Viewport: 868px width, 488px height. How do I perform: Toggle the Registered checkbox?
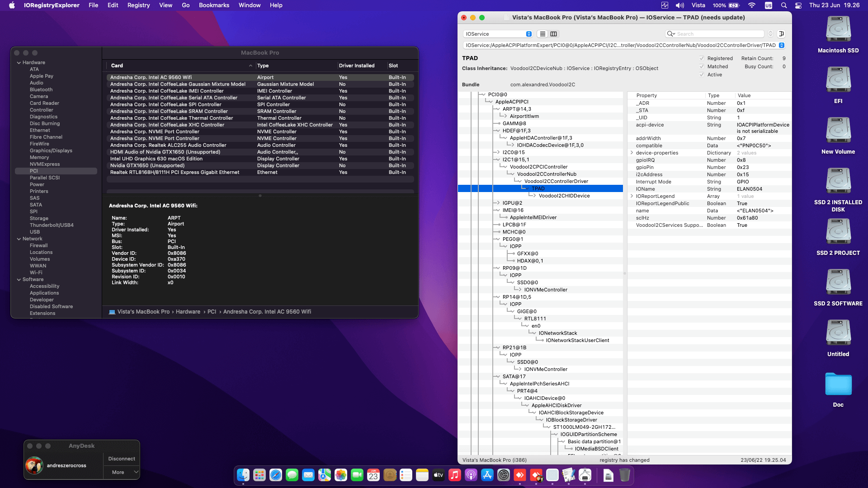tap(702, 58)
